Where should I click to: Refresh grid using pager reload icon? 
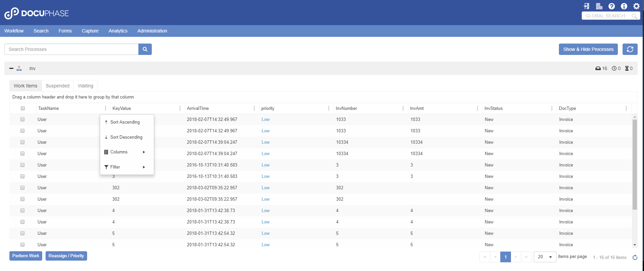(x=635, y=257)
